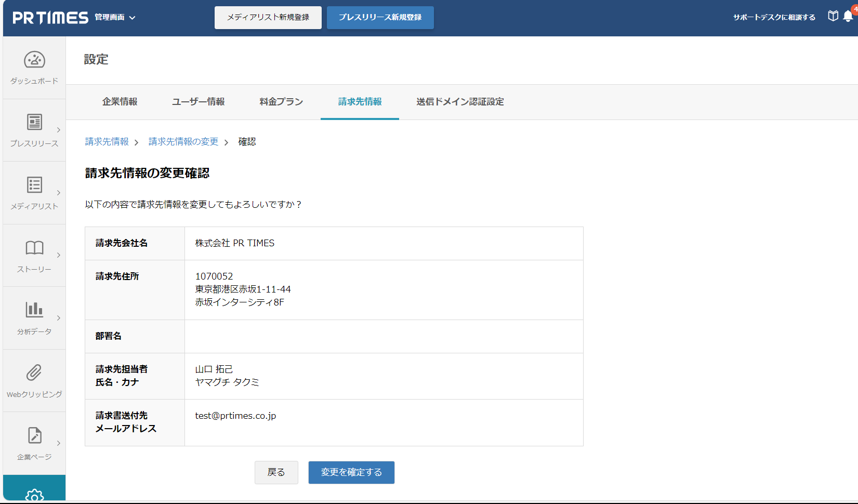Switch to the 企業情報 tab
The height and width of the screenshot is (504, 858).
click(x=120, y=102)
